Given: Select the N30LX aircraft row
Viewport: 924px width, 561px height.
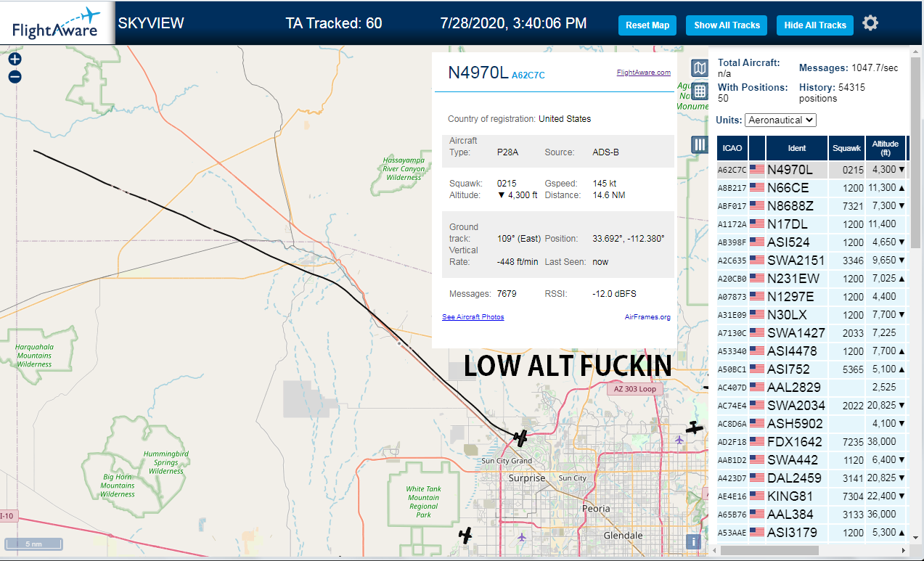Looking at the screenshot, I should [x=812, y=314].
